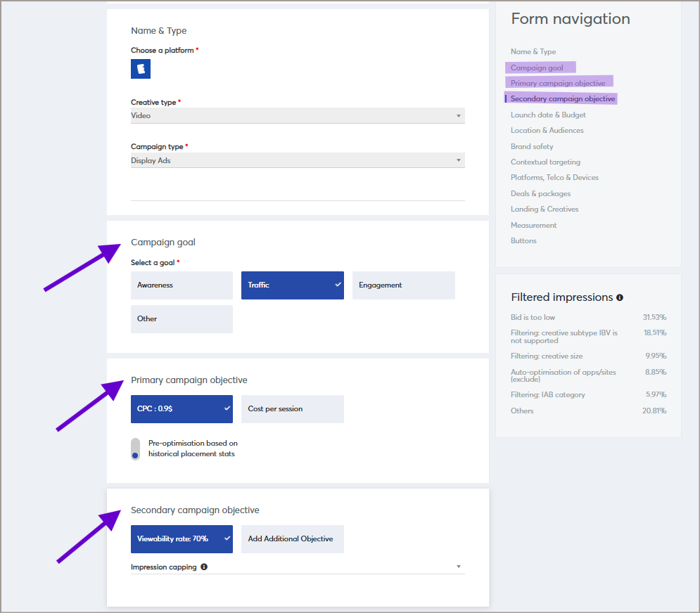Choose the Awareness campaign goal
700x613 pixels.
182,285
